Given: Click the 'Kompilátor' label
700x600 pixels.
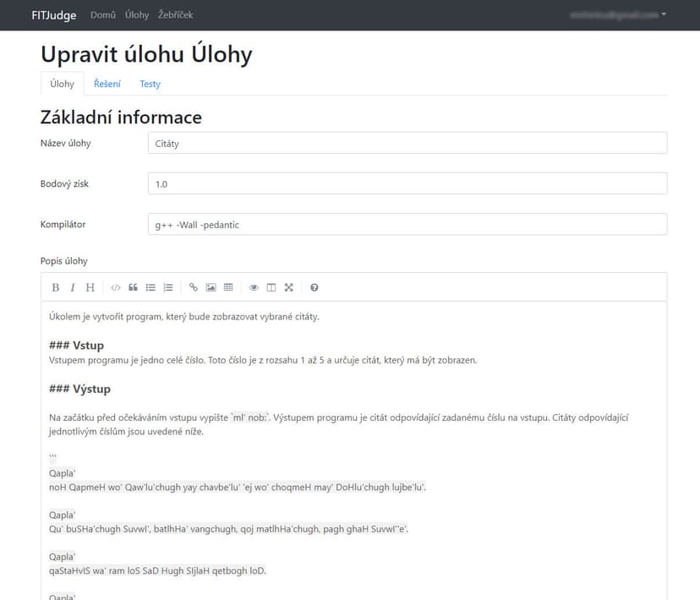Looking at the screenshot, I should pos(63,225).
